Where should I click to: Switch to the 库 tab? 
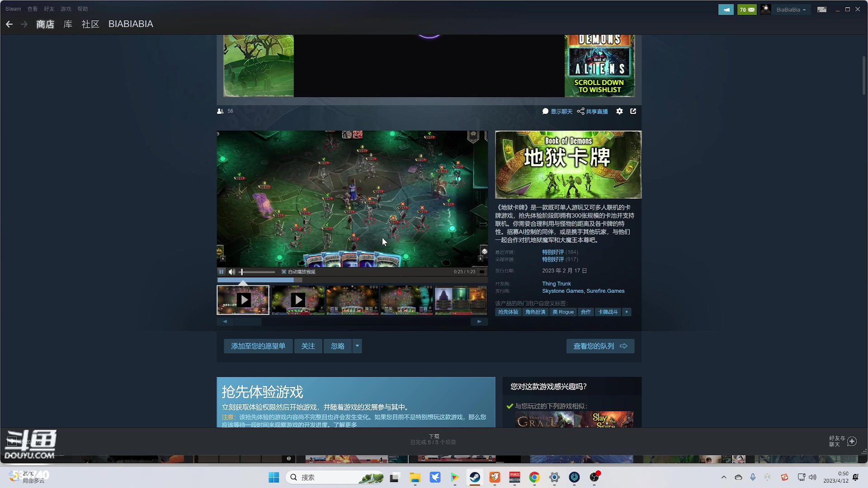tap(68, 24)
